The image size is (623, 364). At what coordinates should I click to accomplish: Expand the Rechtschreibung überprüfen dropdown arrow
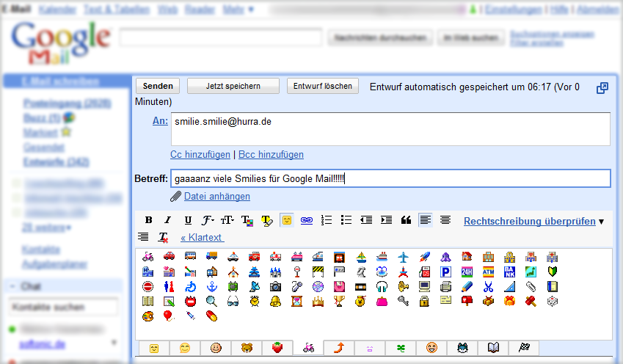pos(602,221)
